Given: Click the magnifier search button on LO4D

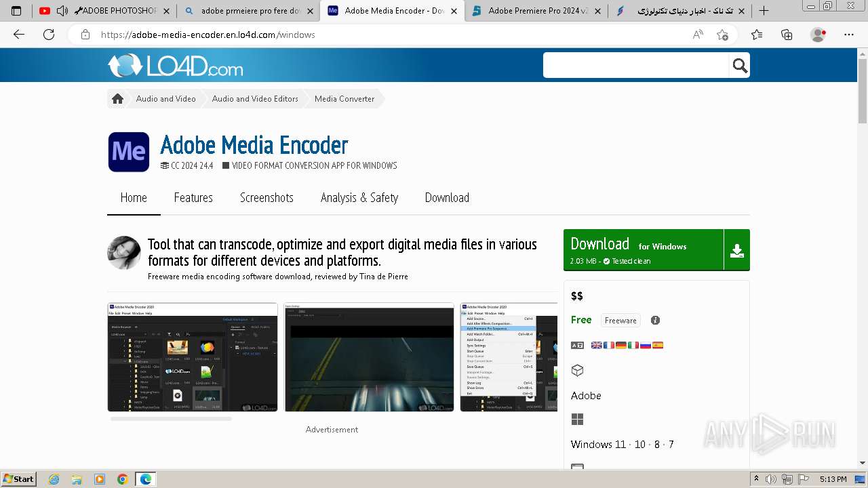Looking at the screenshot, I should tap(740, 66).
